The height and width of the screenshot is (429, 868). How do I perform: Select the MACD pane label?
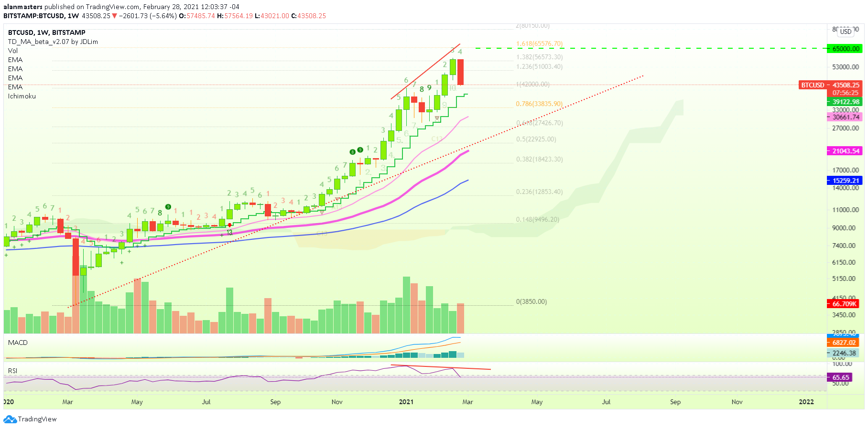pos(18,343)
